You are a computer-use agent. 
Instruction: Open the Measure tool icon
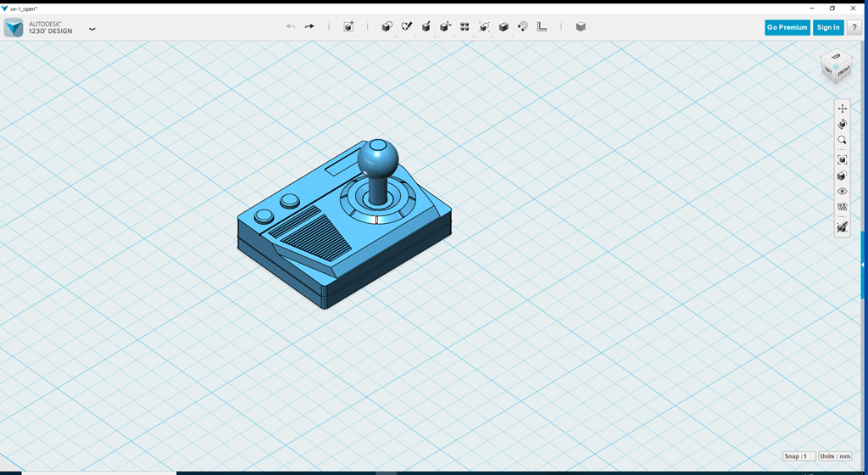click(x=542, y=27)
